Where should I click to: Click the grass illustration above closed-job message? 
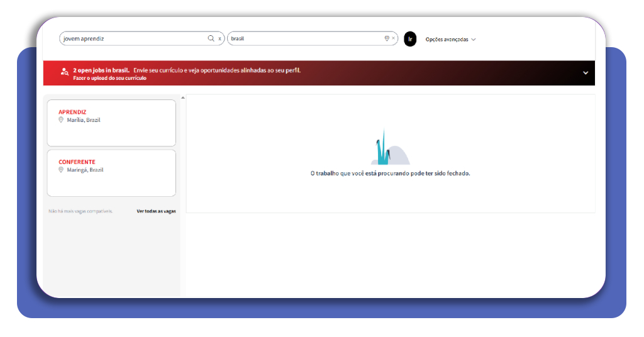point(390,146)
